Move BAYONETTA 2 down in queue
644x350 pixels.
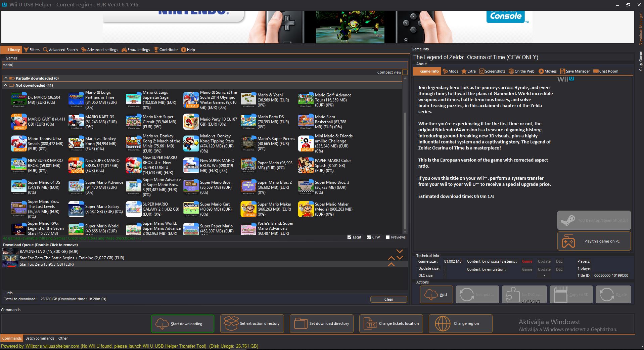[x=400, y=251]
